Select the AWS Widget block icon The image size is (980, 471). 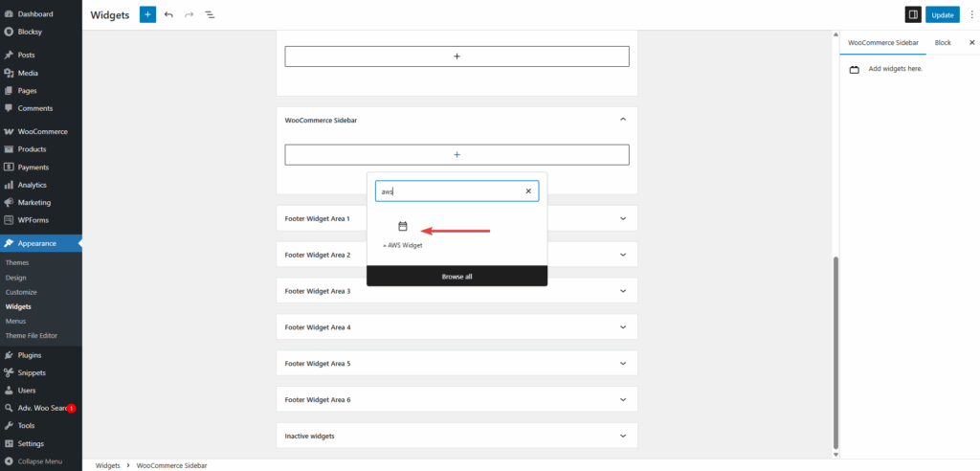pos(403,227)
